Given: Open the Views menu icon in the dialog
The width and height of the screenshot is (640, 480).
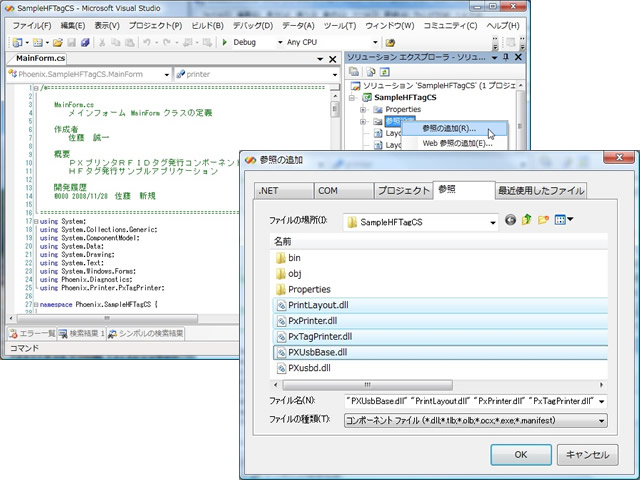Looking at the screenshot, I should pos(564,220).
